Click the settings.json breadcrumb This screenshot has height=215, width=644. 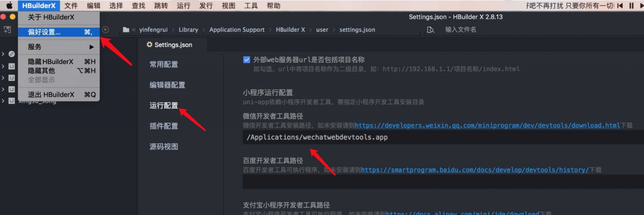click(357, 30)
